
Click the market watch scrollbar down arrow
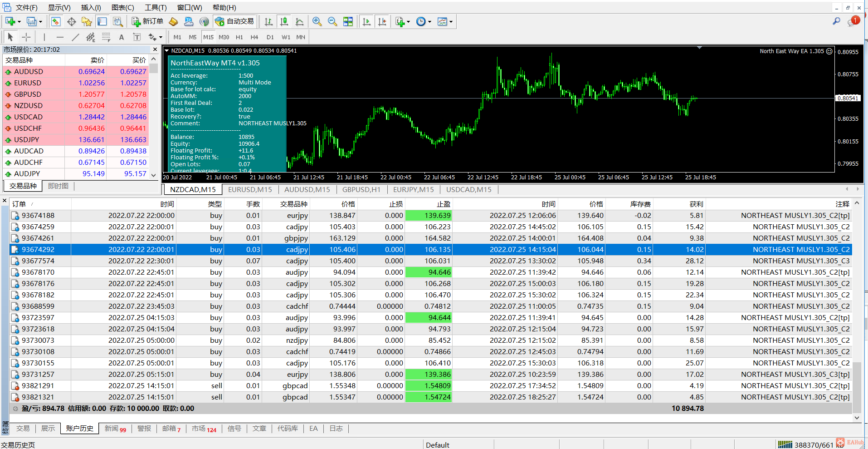tap(154, 175)
